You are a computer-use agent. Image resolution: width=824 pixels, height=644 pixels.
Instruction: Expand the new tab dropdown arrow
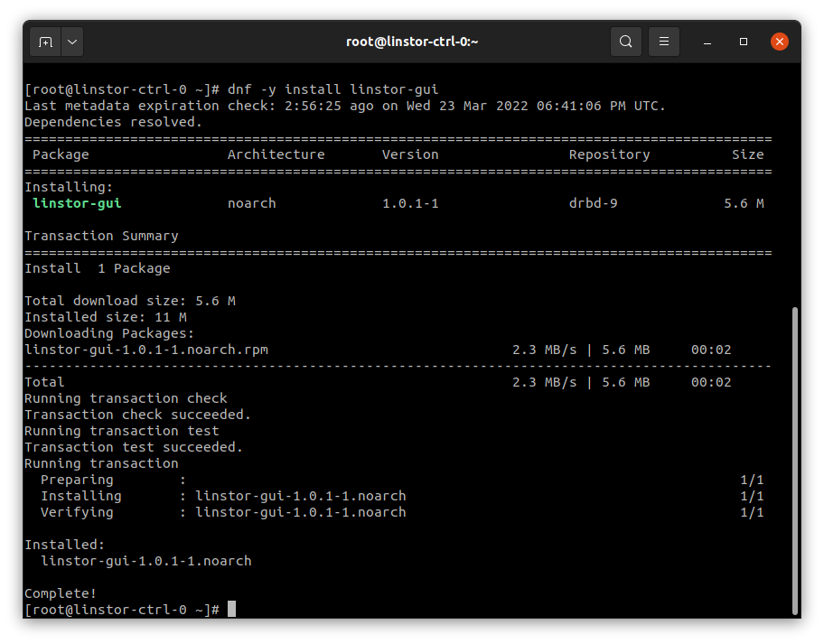tap(72, 42)
